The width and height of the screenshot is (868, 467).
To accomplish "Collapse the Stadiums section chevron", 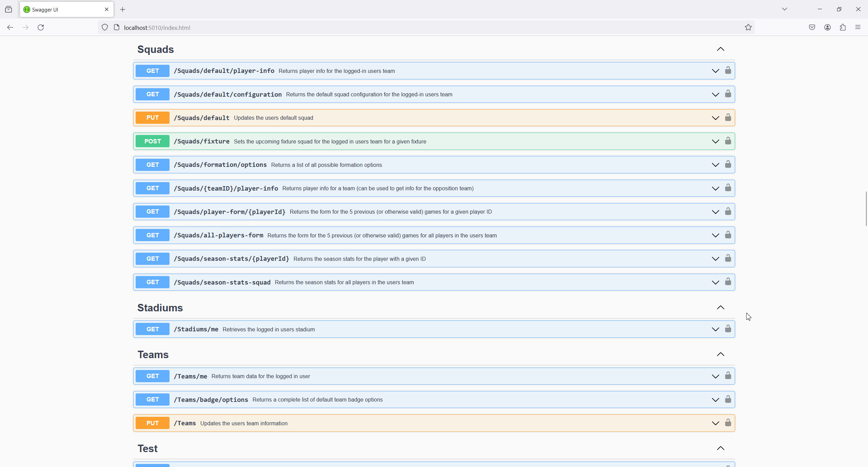I will point(721,308).
